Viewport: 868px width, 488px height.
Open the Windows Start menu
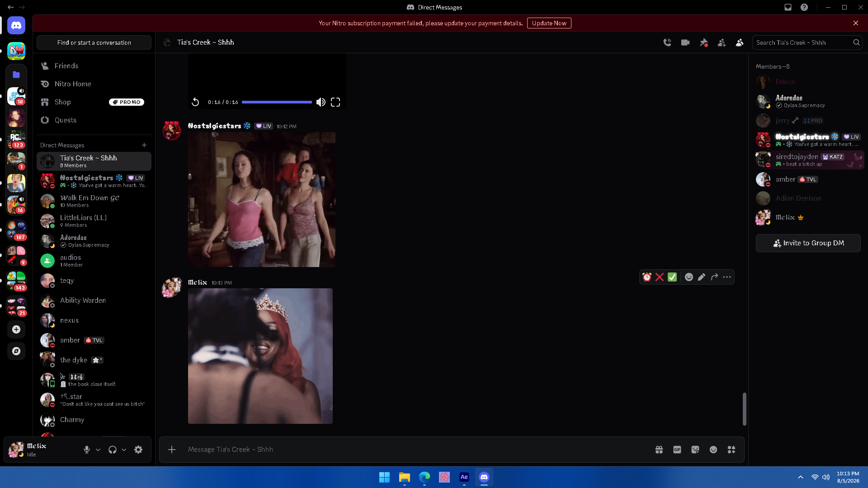(384, 477)
